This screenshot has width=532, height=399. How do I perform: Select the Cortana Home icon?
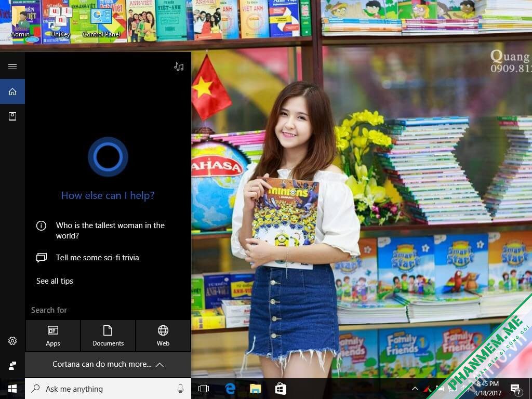pyautogui.click(x=12, y=91)
